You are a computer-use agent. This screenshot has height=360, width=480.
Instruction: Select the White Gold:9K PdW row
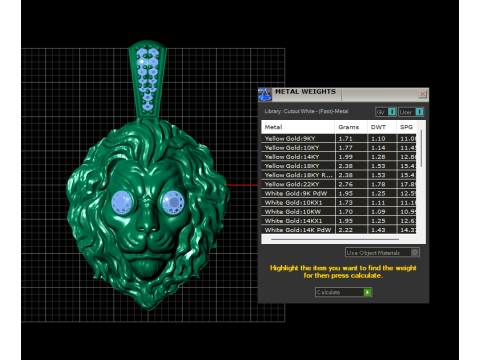coord(339,193)
